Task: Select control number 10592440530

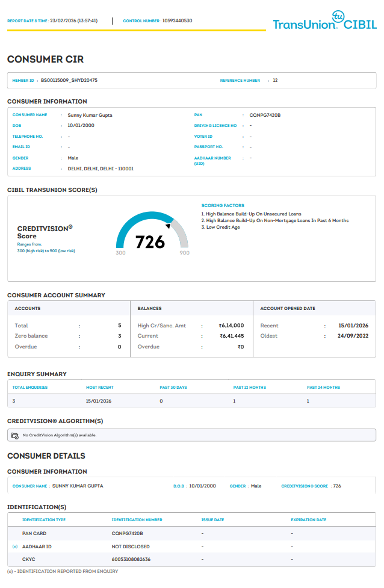Action: tap(178, 21)
